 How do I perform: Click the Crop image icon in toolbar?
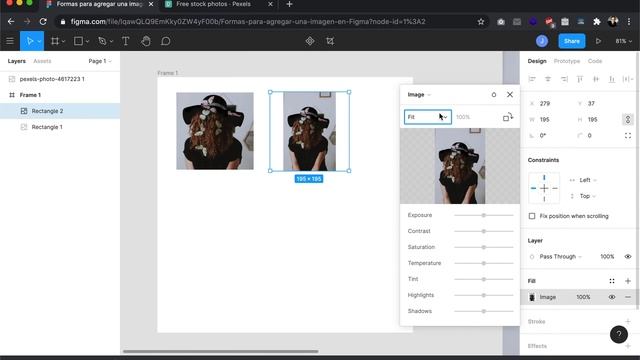click(330, 41)
